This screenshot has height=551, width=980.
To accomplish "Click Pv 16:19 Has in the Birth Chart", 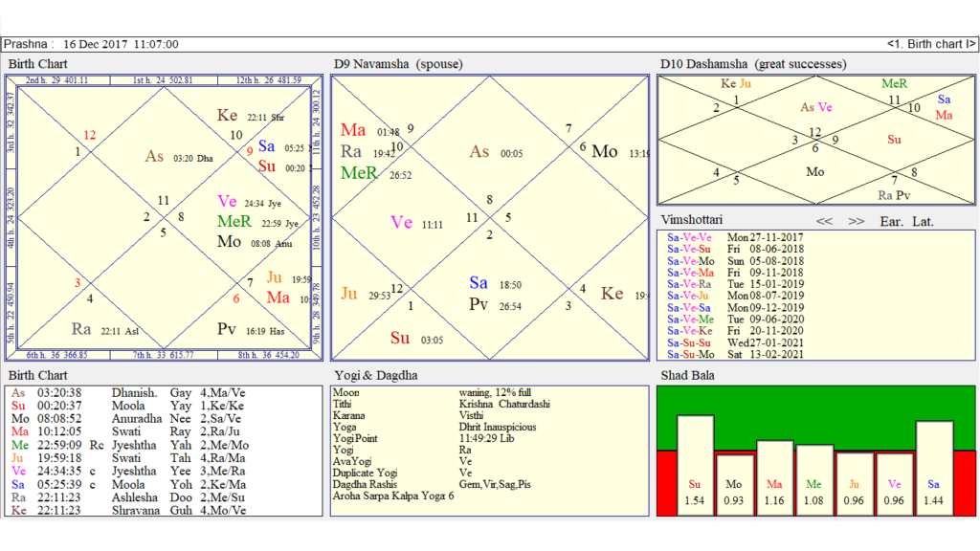I will click(250, 329).
